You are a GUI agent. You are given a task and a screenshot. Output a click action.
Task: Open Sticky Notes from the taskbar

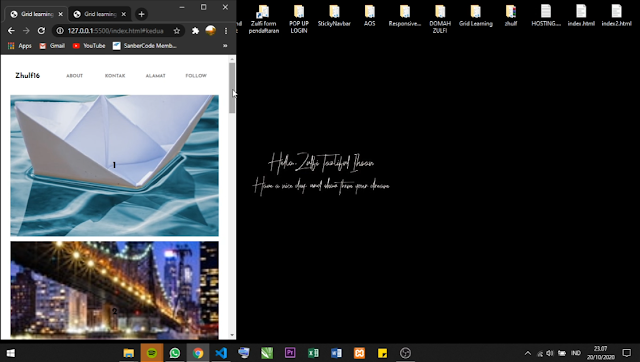pyautogui.click(x=382, y=353)
